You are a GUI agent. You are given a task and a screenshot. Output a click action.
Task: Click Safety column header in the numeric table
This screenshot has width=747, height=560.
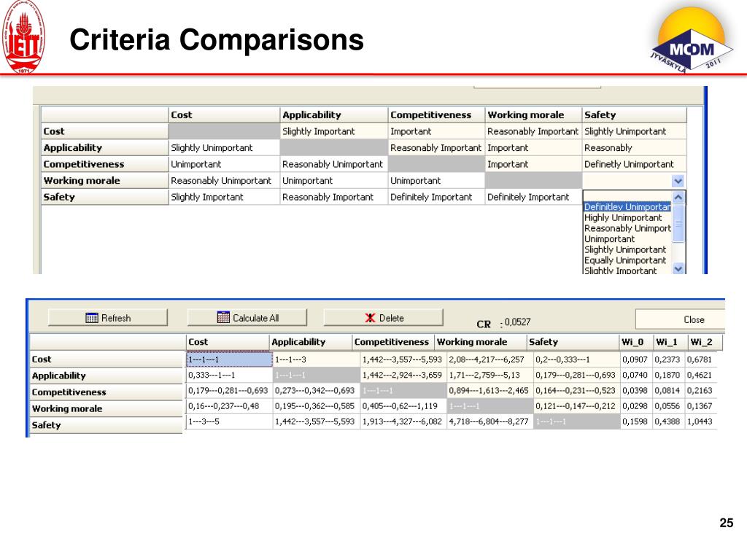(x=573, y=342)
